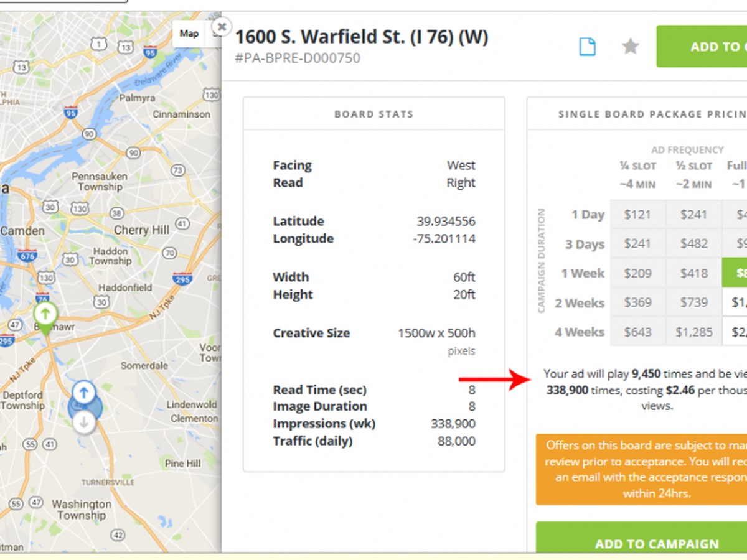This screenshot has width=747, height=560.
Task: Switch to Map view type
Action: [x=189, y=34]
